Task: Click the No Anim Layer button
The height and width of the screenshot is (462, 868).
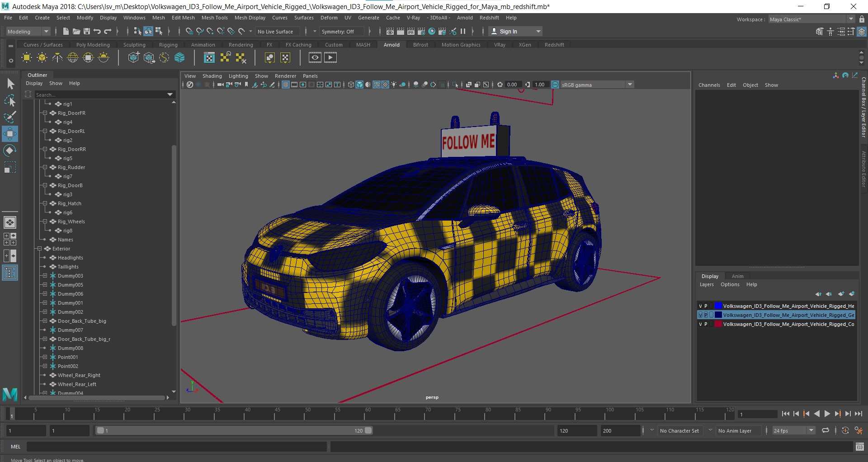Action: (x=735, y=431)
